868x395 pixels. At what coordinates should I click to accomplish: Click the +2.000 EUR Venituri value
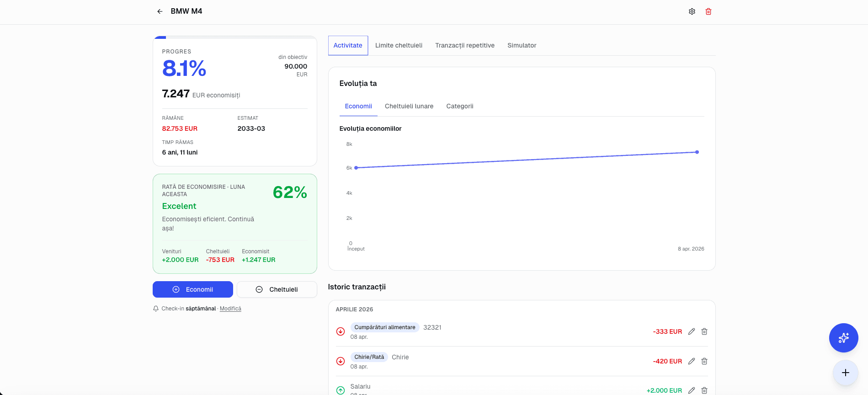[x=181, y=260]
